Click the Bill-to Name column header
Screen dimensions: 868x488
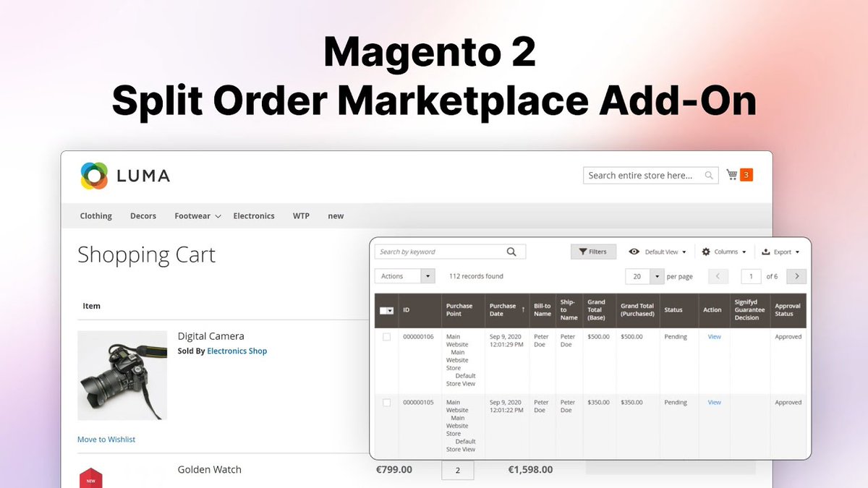pos(542,311)
